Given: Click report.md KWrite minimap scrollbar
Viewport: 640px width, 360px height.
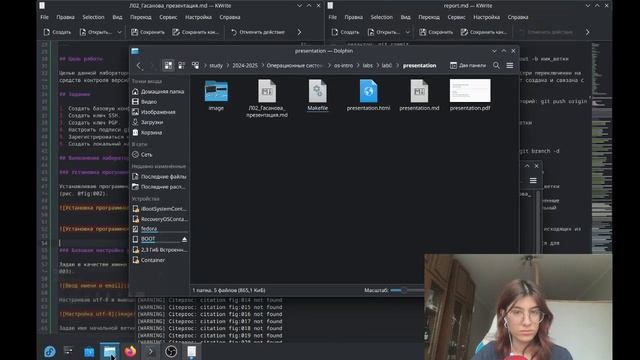Looking at the screenshot, I should (602, 147).
